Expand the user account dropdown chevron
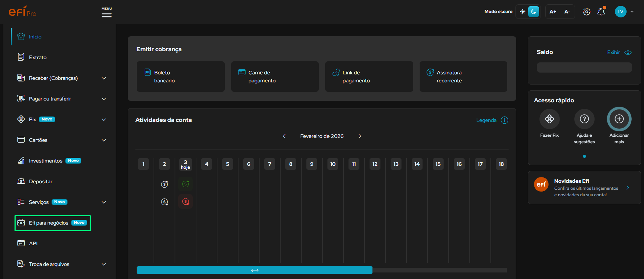644x279 pixels. tap(632, 12)
